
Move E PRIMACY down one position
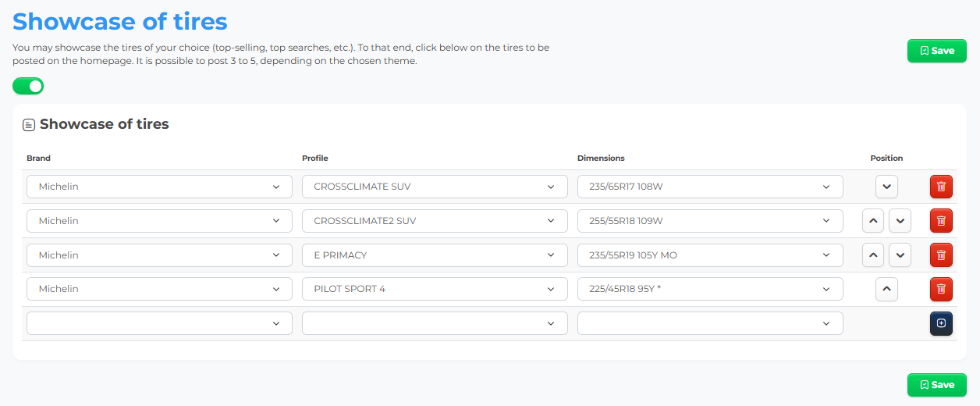pyautogui.click(x=900, y=255)
